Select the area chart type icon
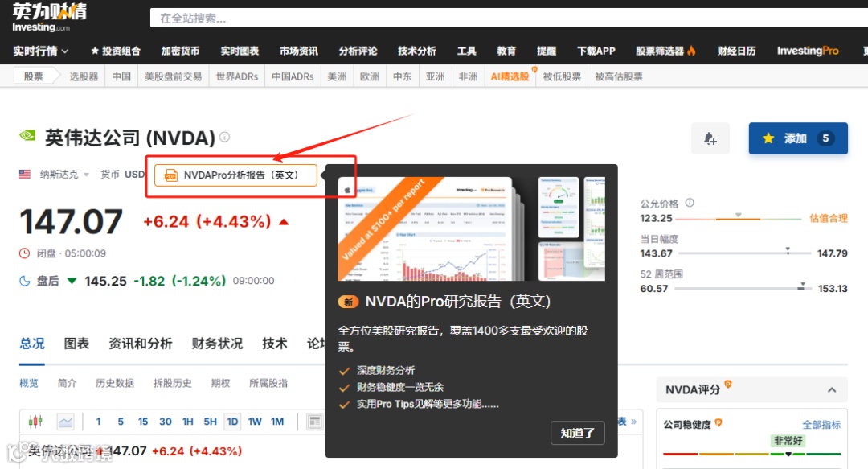Viewport: 868px width, 469px height. click(x=65, y=422)
